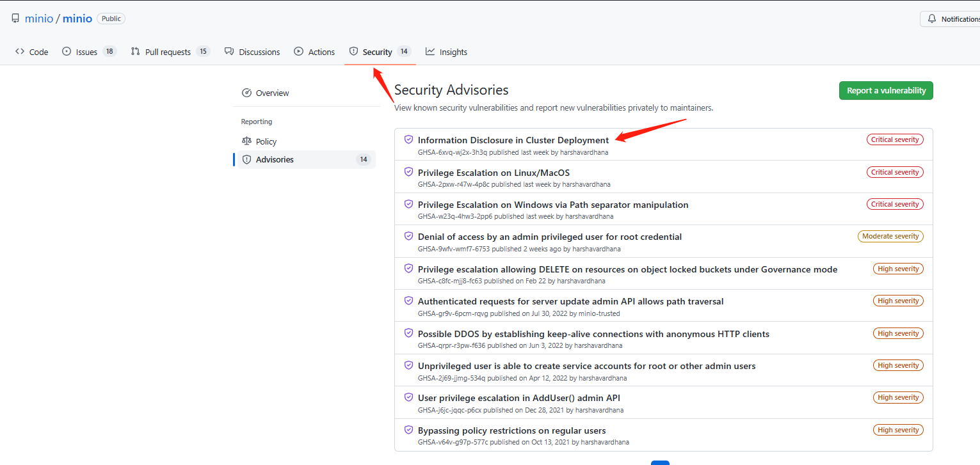Image resolution: width=980 pixels, height=465 pixels.
Task: Click the 14 counter next to Advisories sidebar item
Action: (364, 159)
